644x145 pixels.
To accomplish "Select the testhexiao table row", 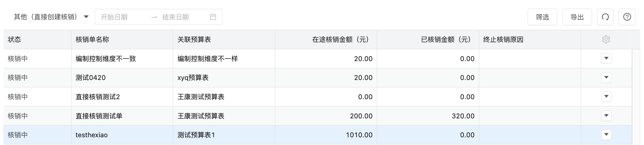I will coord(317,135).
